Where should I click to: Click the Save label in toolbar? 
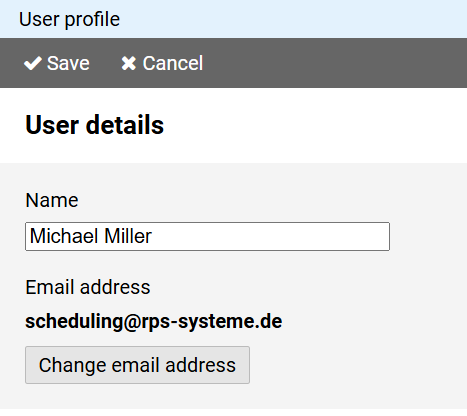(68, 63)
